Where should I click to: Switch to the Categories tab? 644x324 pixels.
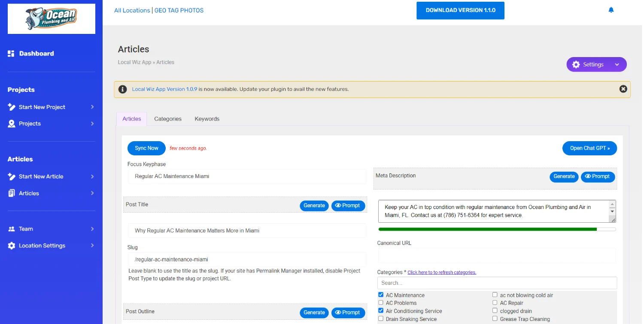tap(168, 119)
